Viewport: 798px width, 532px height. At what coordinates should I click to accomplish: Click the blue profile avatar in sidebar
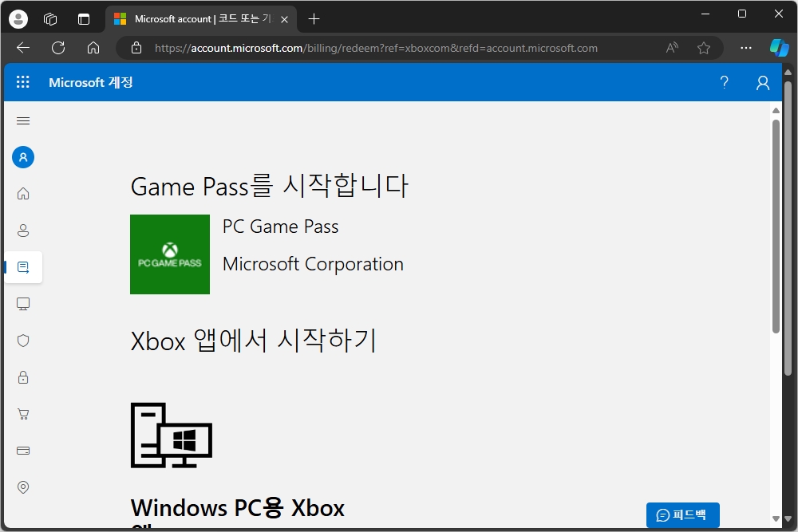[x=23, y=157]
